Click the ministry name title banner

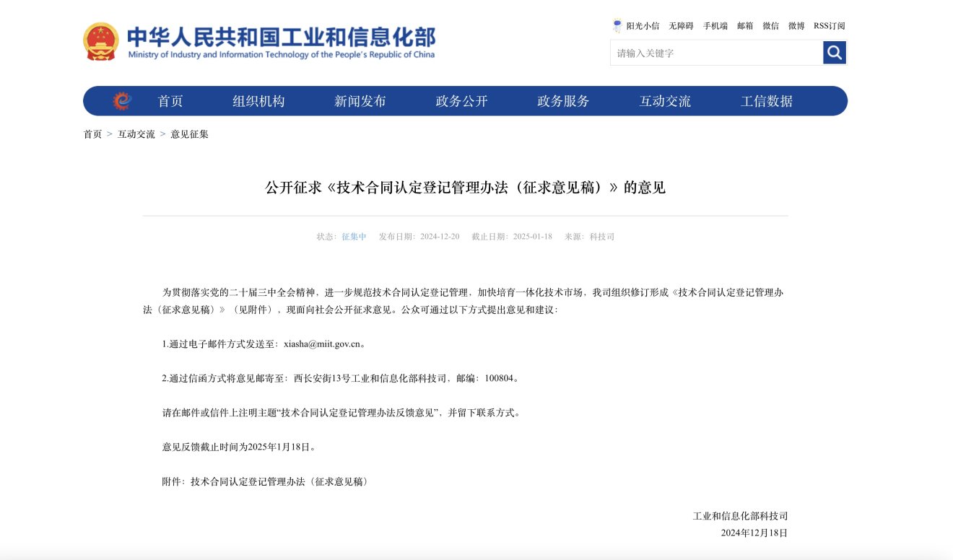(282, 42)
